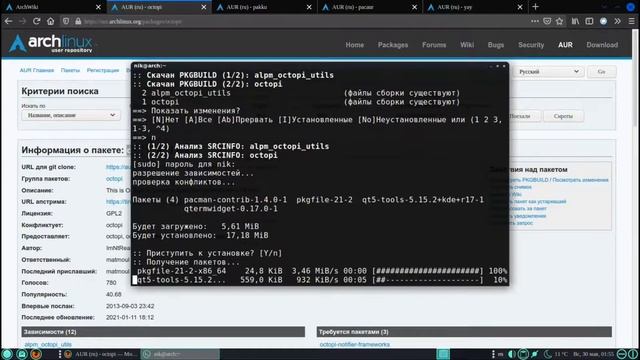
Task: Click the 2013-09-03 23:42 first submitted value
Action: [130, 306]
